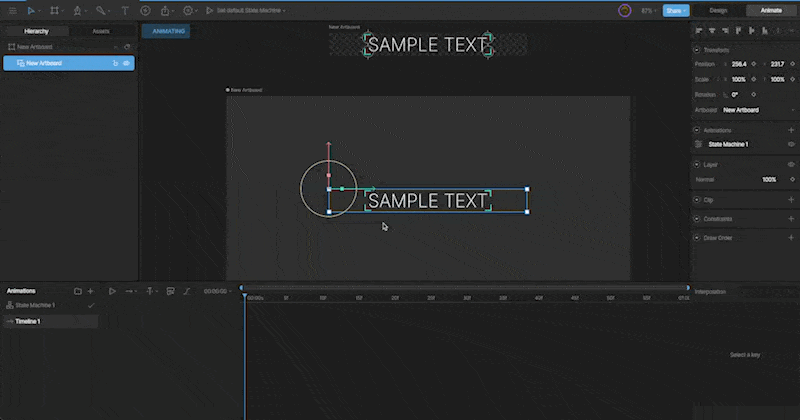Open the zoom percentage dropdown
Viewport: 800px width, 420px height.
click(x=648, y=11)
